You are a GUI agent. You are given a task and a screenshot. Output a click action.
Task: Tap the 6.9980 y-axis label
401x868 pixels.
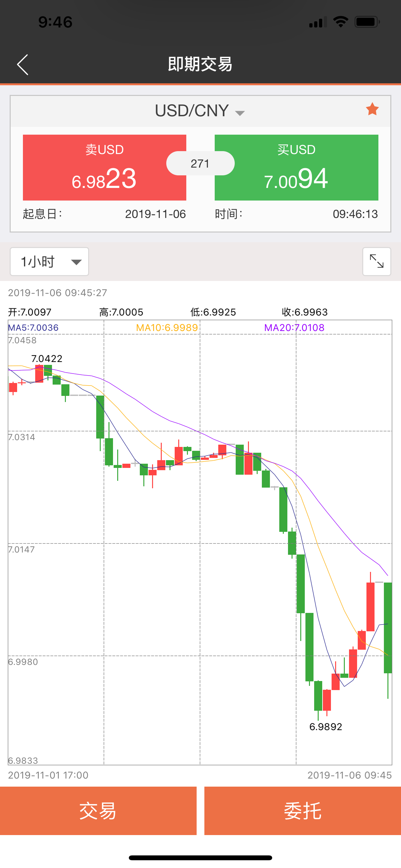[23, 662]
